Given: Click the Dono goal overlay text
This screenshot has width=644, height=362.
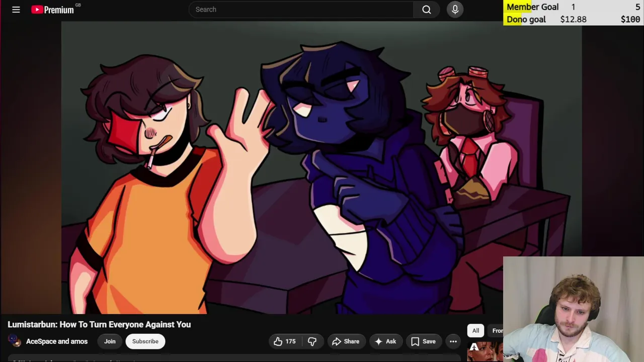Looking at the screenshot, I should (x=526, y=20).
